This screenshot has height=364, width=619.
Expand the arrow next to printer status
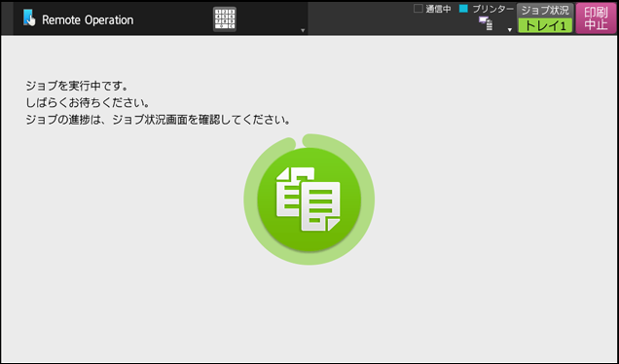[510, 29]
